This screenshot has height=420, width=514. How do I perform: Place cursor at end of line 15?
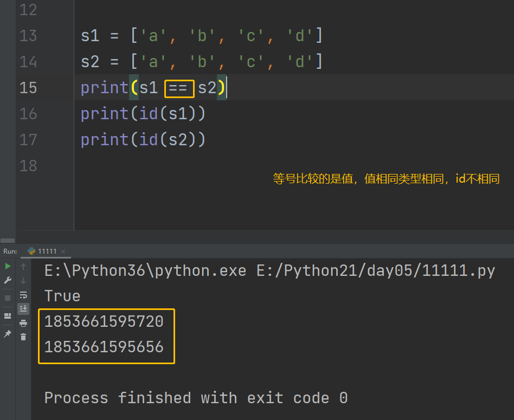tap(226, 88)
